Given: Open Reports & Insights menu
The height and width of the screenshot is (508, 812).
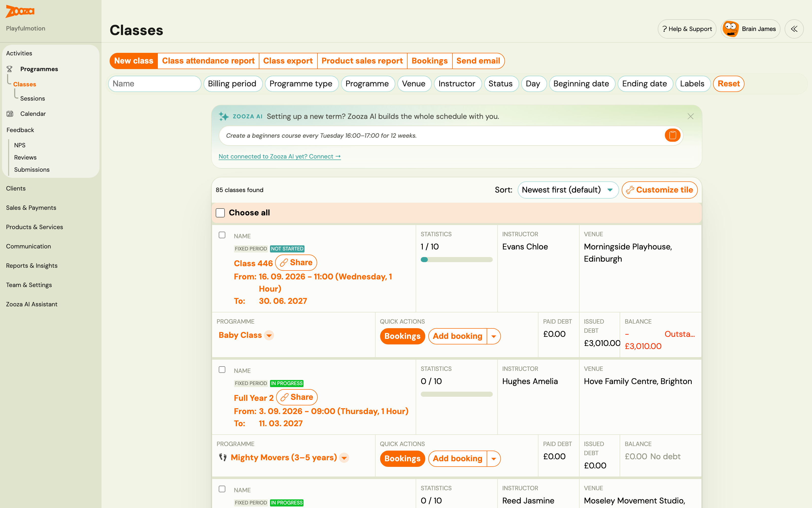Looking at the screenshot, I should (31, 265).
